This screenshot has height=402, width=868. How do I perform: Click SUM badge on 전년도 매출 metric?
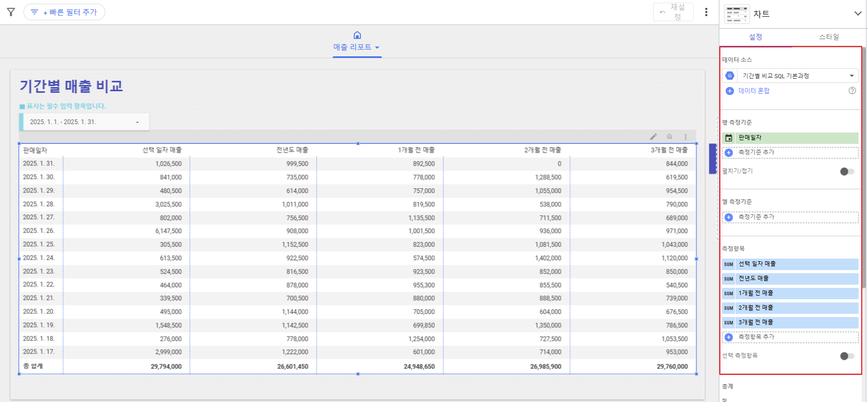point(729,279)
